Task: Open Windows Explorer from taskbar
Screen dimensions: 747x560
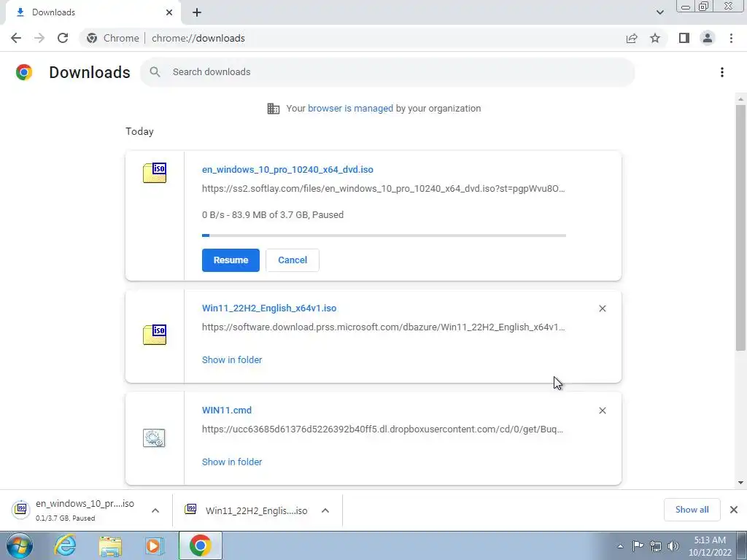Action: pos(110,545)
